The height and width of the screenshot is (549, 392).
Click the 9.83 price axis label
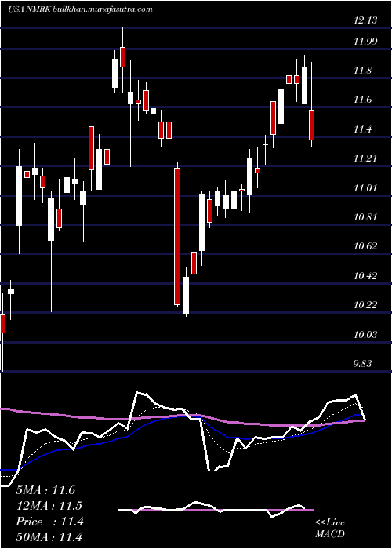362,363
